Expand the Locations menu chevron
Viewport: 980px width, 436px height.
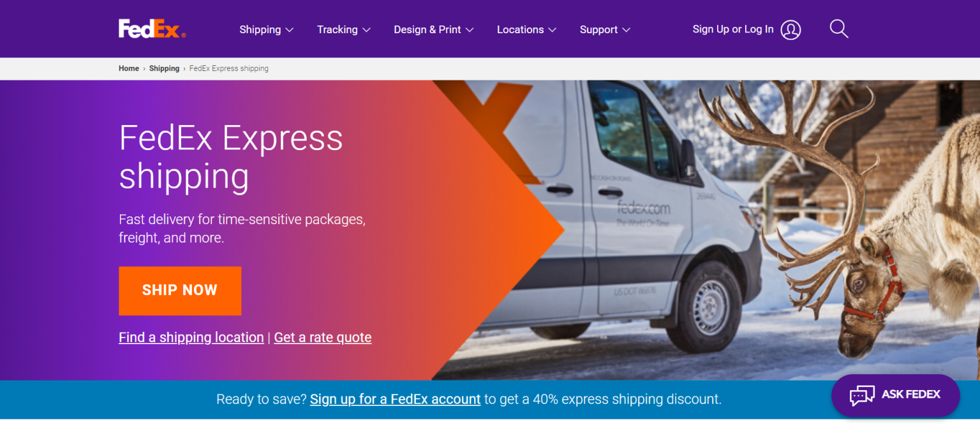(x=553, y=30)
